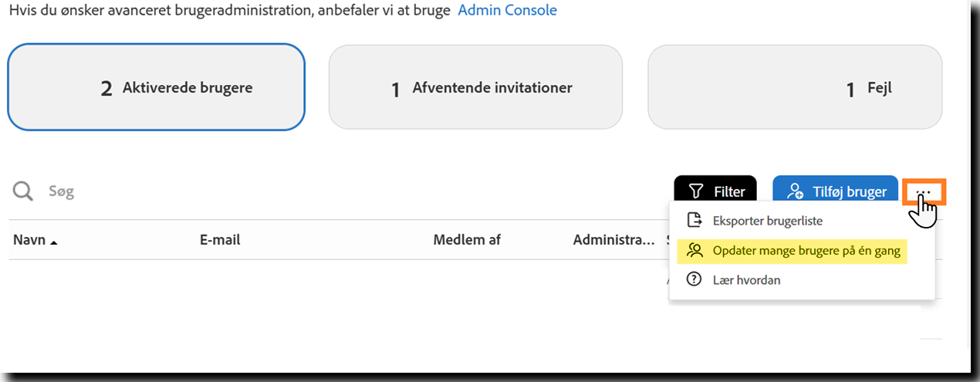Click the export icon beside Eksporter brugerliste
The height and width of the screenshot is (382, 980).
(695, 221)
